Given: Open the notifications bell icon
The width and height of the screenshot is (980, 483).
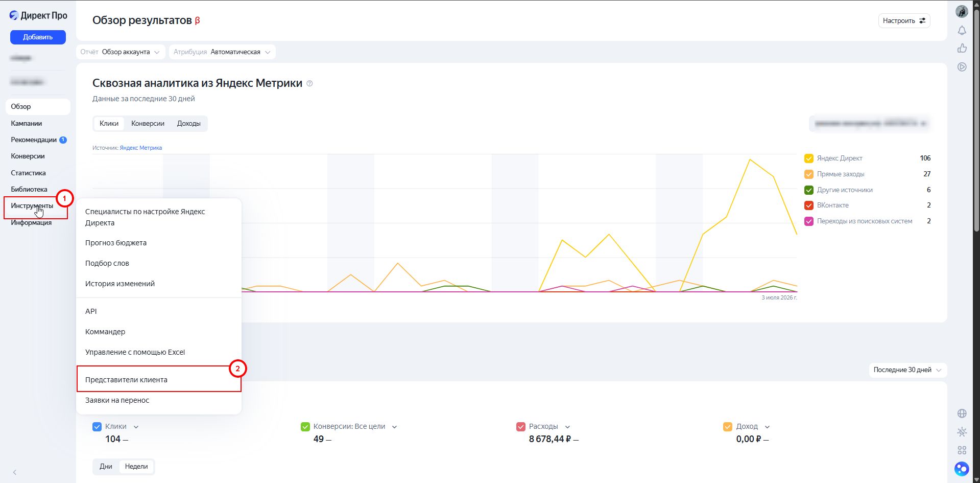Looking at the screenshot, I should [x=962, y=31].
